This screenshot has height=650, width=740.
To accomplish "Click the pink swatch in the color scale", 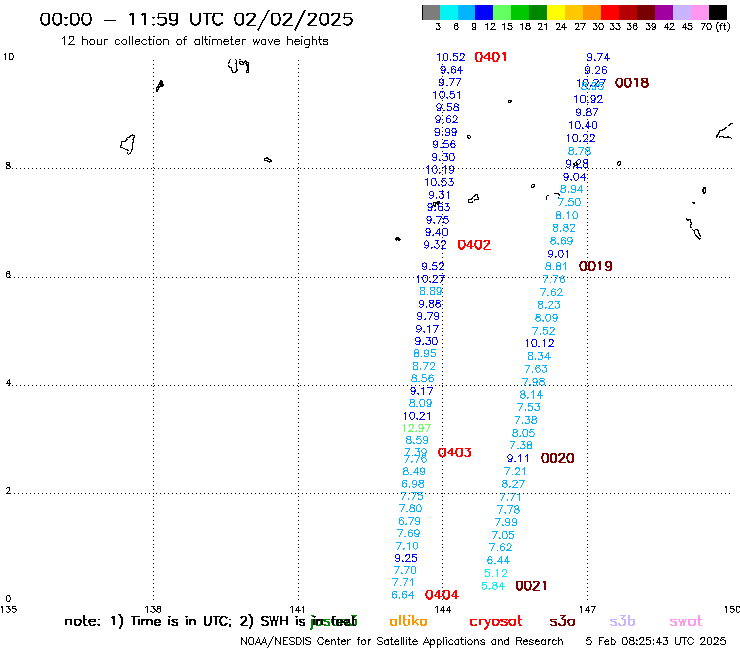I will click(x=700, y=12).
